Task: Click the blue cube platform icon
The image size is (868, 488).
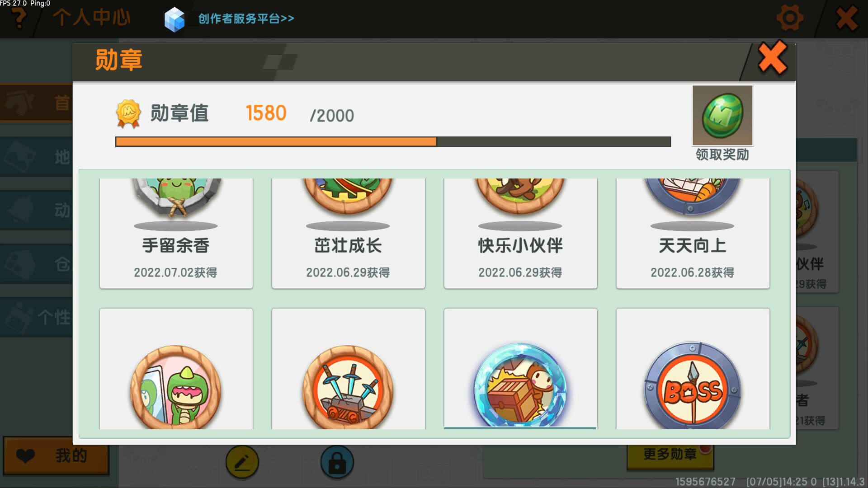Action: click(175, 19)
